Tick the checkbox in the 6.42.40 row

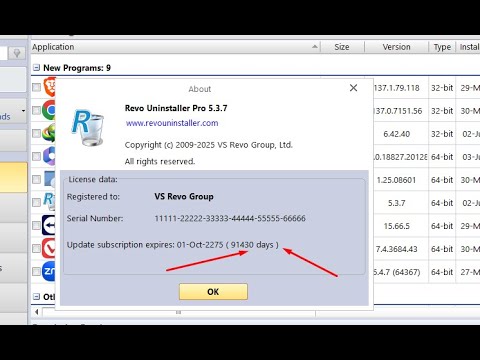pyautogui.click(x=36, y=133)
